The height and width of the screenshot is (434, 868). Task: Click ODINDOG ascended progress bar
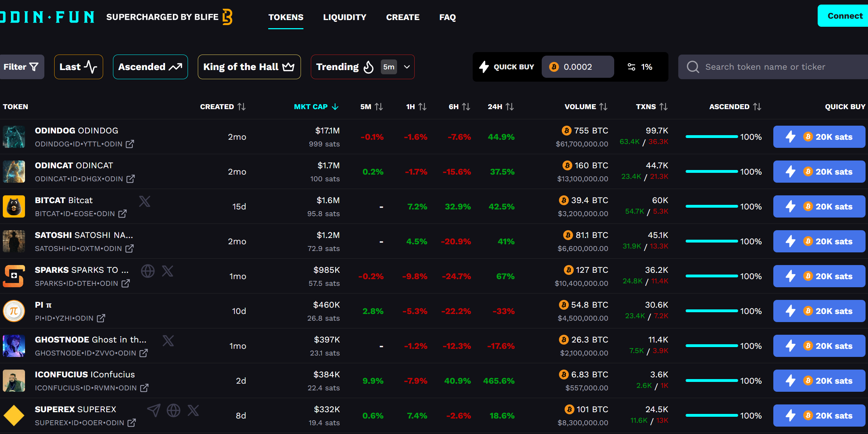pyautogui.click(x=712, y=137)
